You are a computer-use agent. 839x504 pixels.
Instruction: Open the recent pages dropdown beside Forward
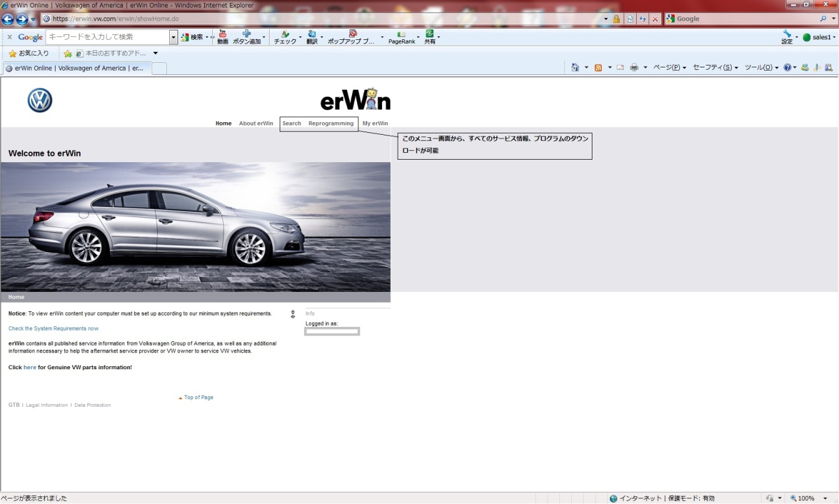click(x=33, y=19)
